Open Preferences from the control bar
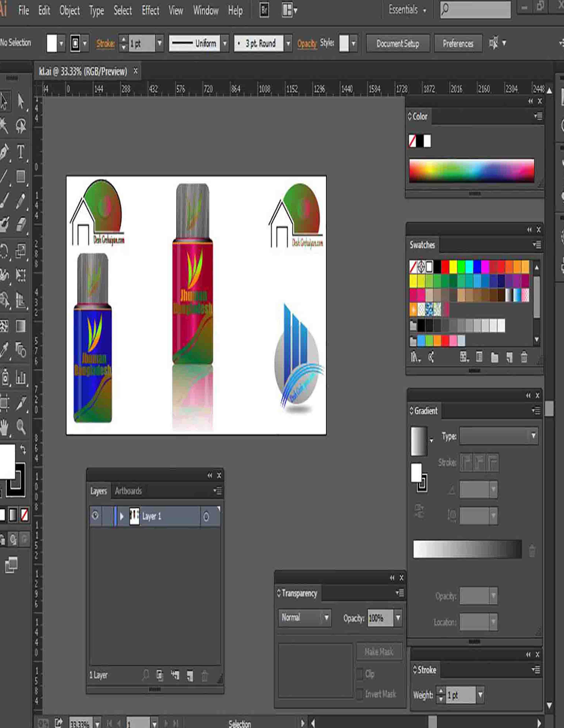 [x=458, y=44]
